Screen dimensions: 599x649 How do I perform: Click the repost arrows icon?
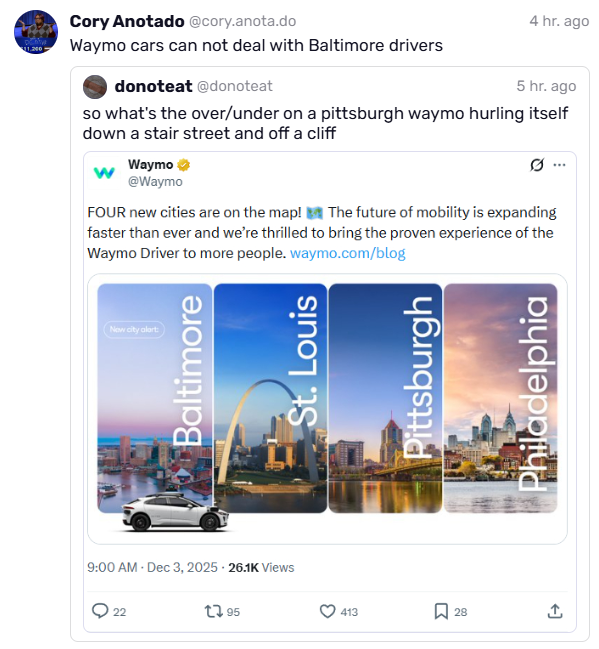tap(214, 611)
